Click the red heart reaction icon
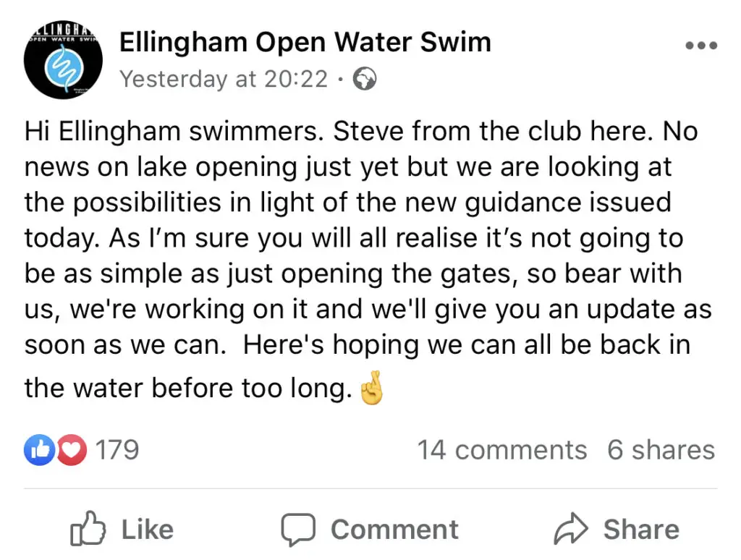The image size is (741, 560). click(x=72, y=449)
